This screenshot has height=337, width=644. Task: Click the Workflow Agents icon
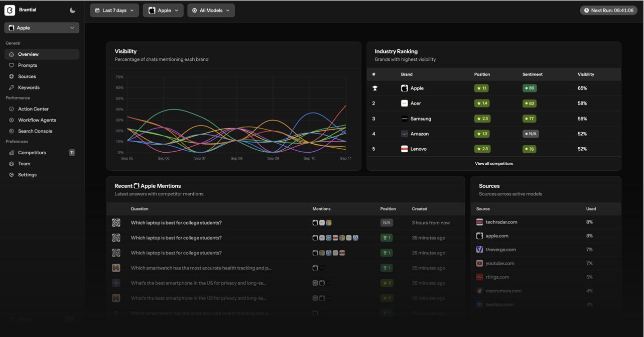click(12, 120)
